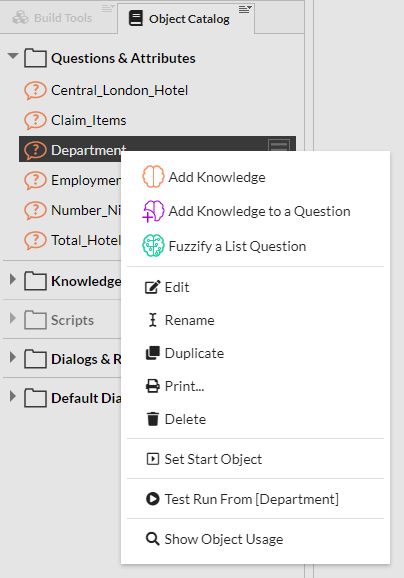
Task: Click the printer icon for Print
Action: point(153,386)
